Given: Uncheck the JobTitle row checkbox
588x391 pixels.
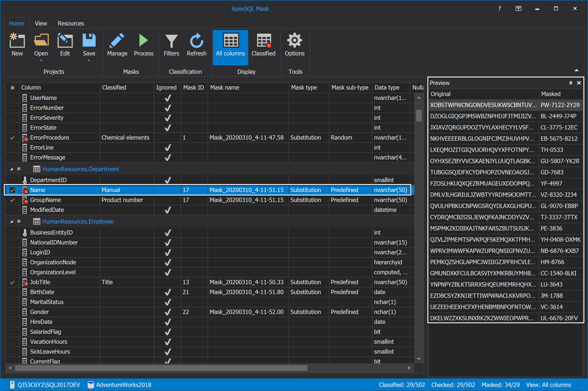Looking at the screenshot, I should (12, 282).
